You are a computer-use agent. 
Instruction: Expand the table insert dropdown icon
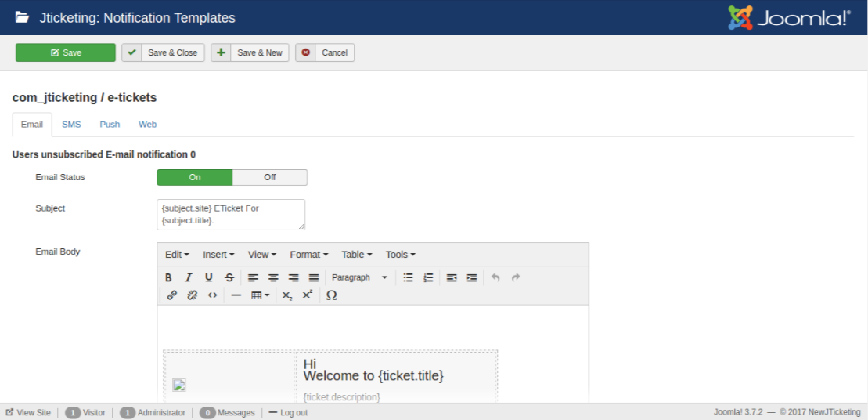(x=260, y=295)
